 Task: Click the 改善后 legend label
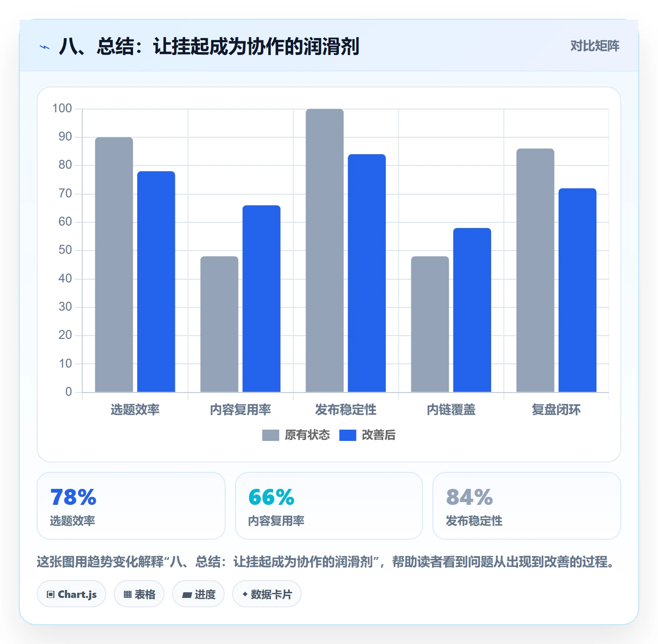[379, 435]
